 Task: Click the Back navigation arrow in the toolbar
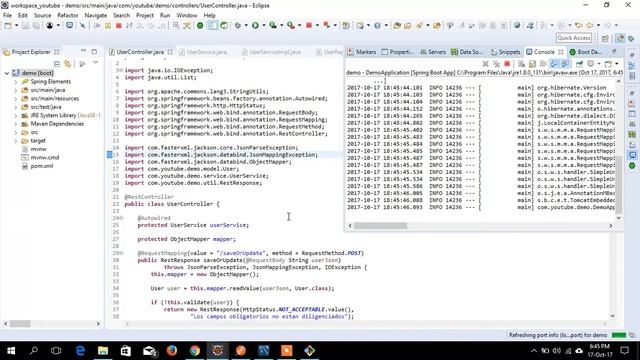590,25
